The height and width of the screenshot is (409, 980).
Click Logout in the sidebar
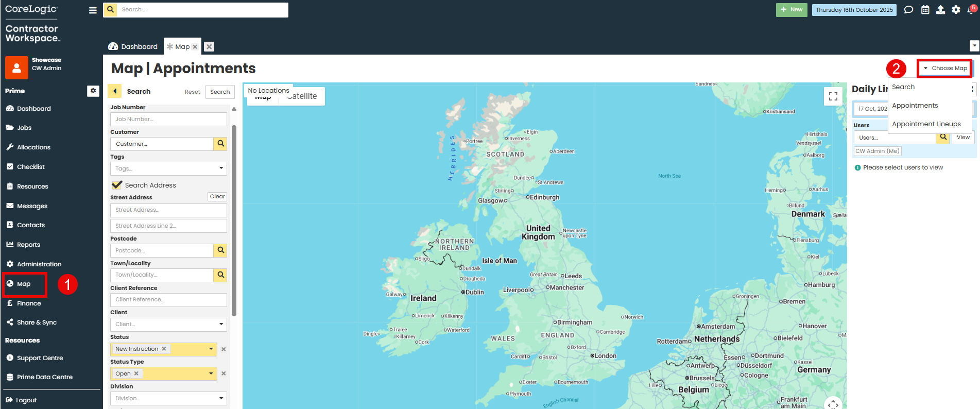[26, 400]
